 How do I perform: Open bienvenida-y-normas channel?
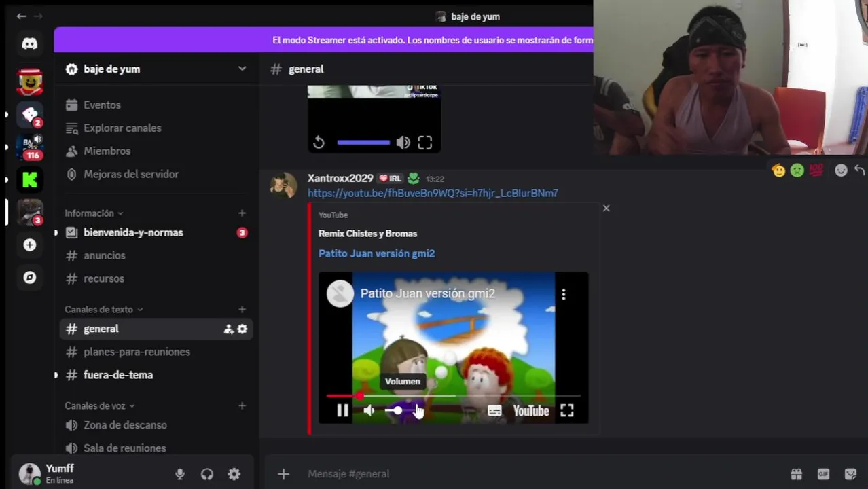coord(156,232)
